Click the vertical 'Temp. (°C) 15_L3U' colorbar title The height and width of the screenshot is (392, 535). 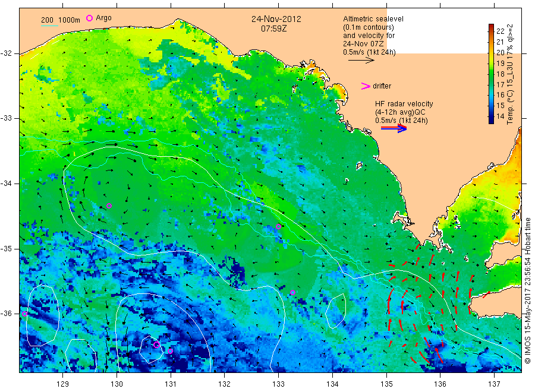click(x=510, y=74)
